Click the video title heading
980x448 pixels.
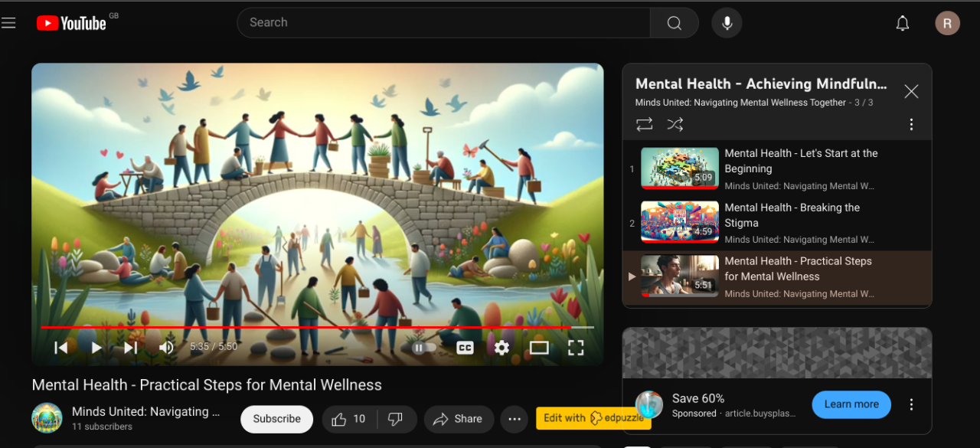click(x=207, y=384)
